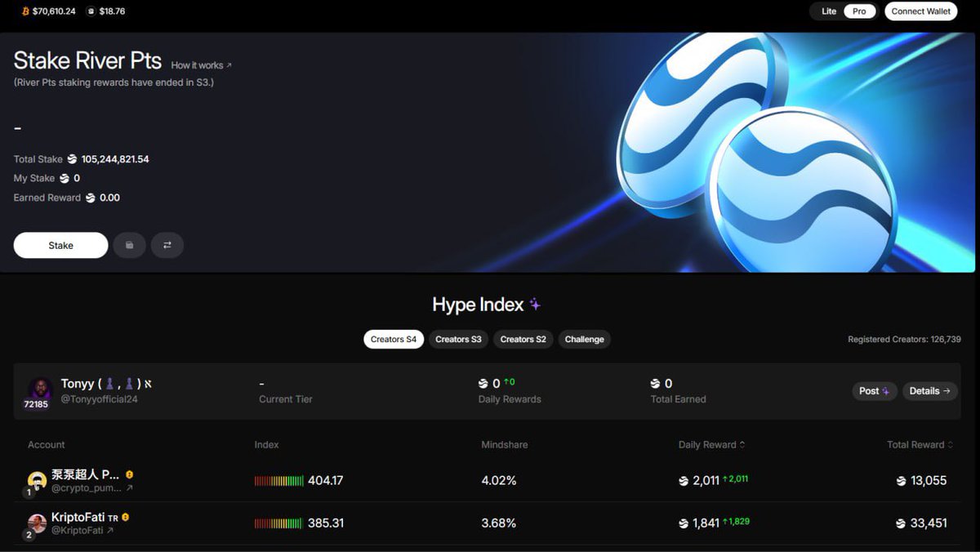
Task: Click the 3.68% mindshare value
Action: click(x=499, y=523)
